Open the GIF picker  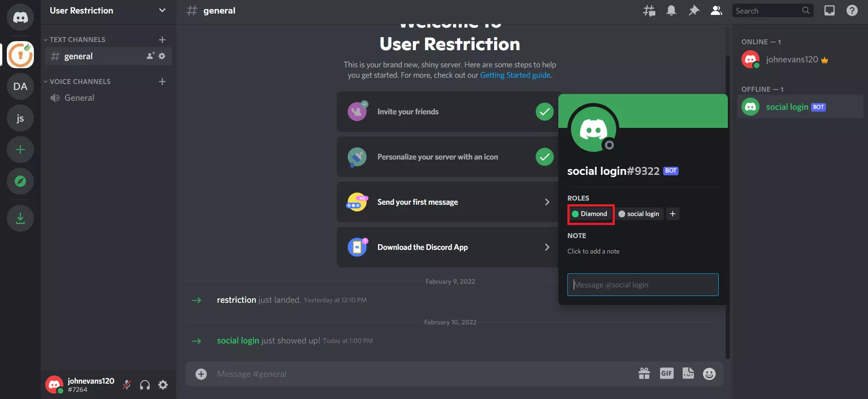coord(666,374)
